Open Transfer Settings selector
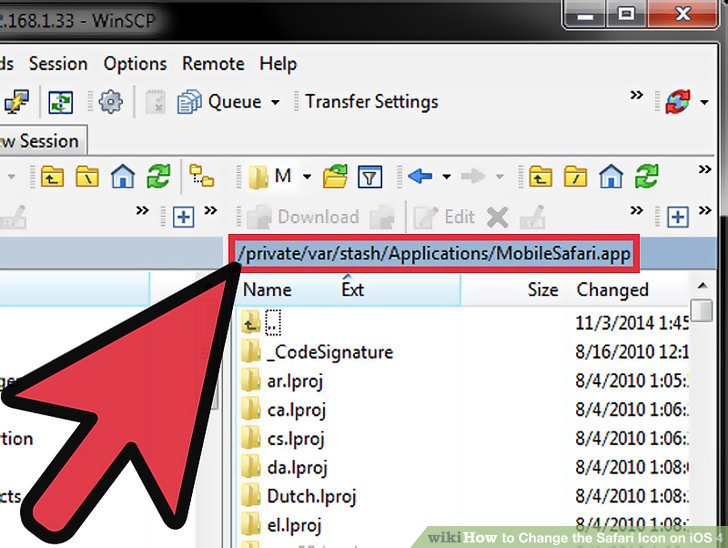This screenshot has height=548, width=728. pyautogui.click(x=371, y=102)
